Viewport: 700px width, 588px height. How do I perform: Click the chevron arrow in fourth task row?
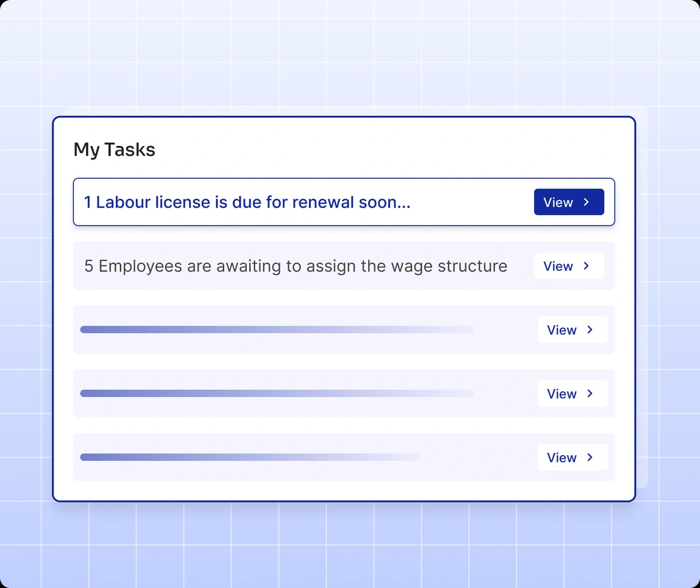[590, 394]
